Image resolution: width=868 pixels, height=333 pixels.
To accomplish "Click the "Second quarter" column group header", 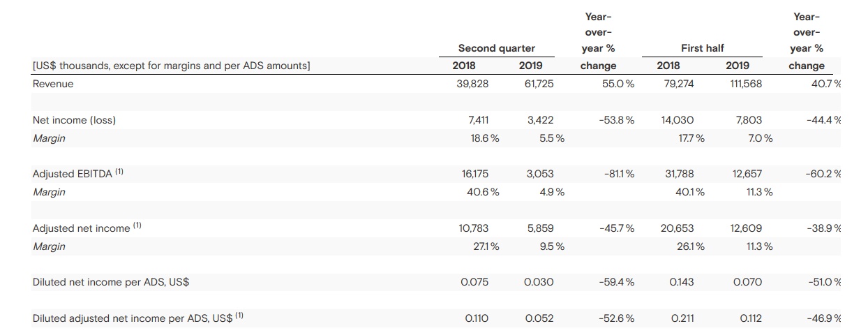I will pyautogui.click(x=496, y=48).
